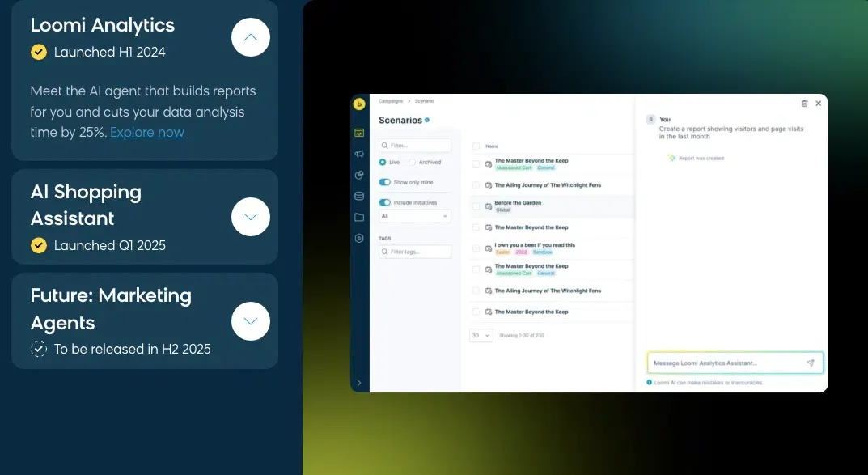This screenshot has width=868, height=475.
Task: Follow the Explore now link
Action: pyautogui.click(x=147, y=133)
